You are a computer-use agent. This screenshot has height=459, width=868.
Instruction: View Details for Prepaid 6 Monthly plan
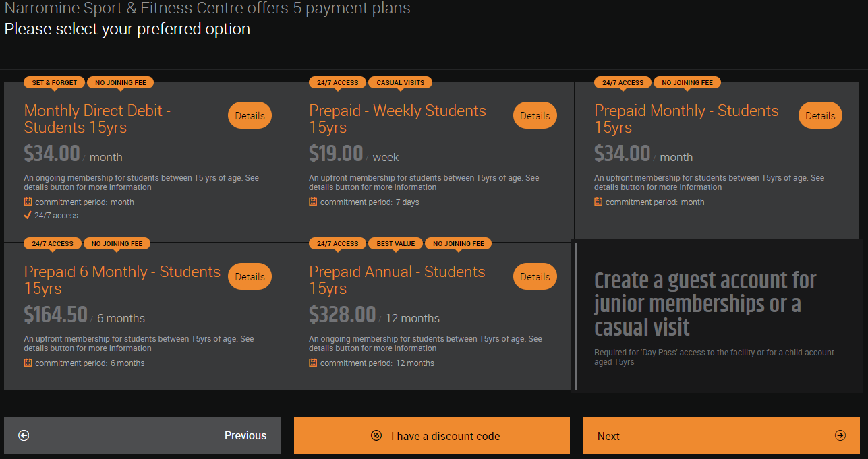(x=250, y=276)
